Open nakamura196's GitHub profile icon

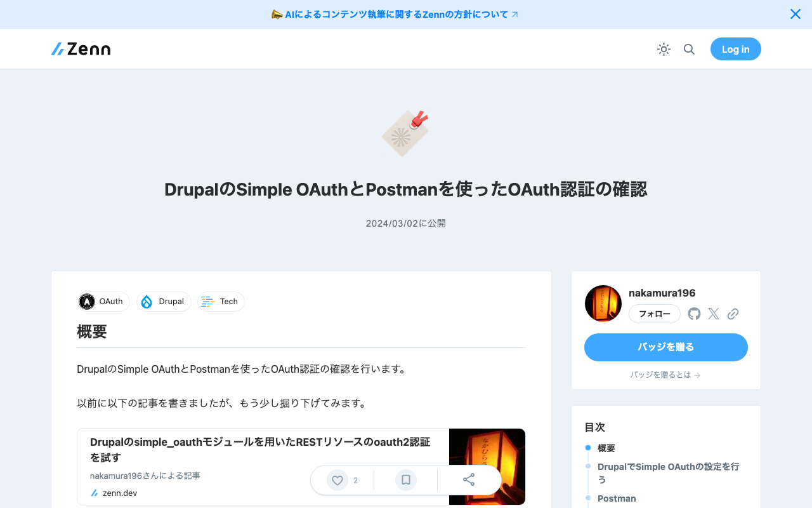[x=693, y=314]
